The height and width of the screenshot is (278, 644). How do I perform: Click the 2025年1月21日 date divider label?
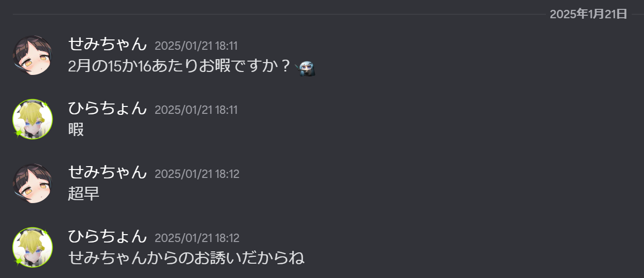[x=588, y=14]
